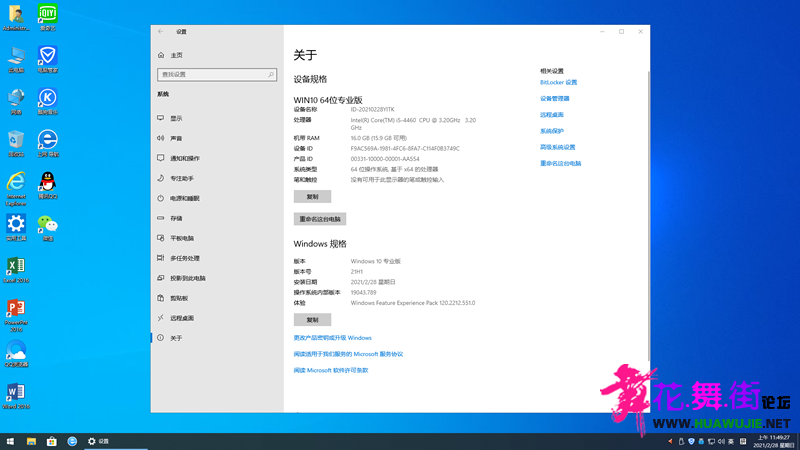This screenshot has width=800, height=450.
Task: Maximize the Settings window
Action: pos(621,32)
